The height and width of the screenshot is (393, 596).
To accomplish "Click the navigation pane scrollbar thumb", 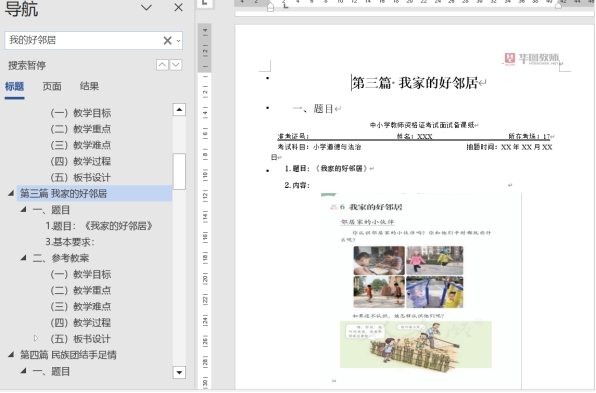I will [179, 171].
